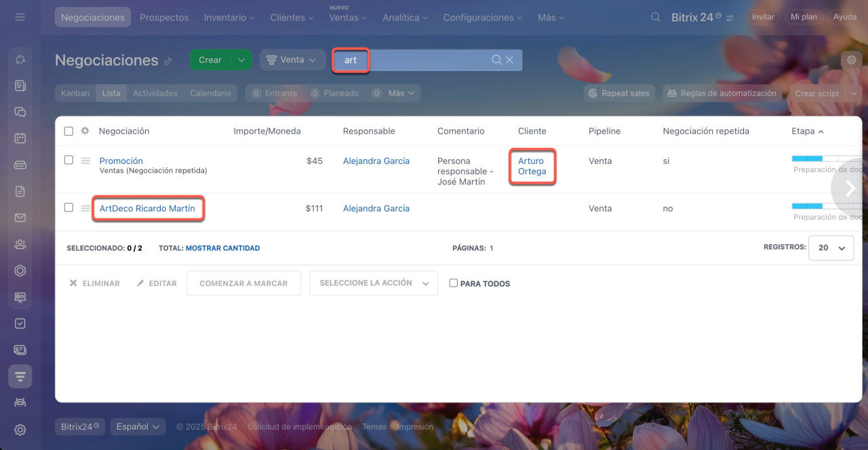Click the ArtDeco stage progress bar

[x=827, y=206]
